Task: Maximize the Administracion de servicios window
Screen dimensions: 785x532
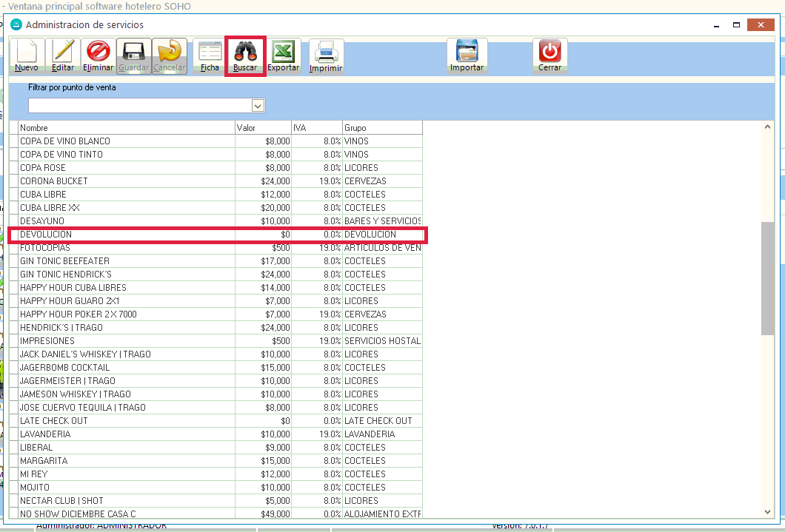Action: [737, 25]
